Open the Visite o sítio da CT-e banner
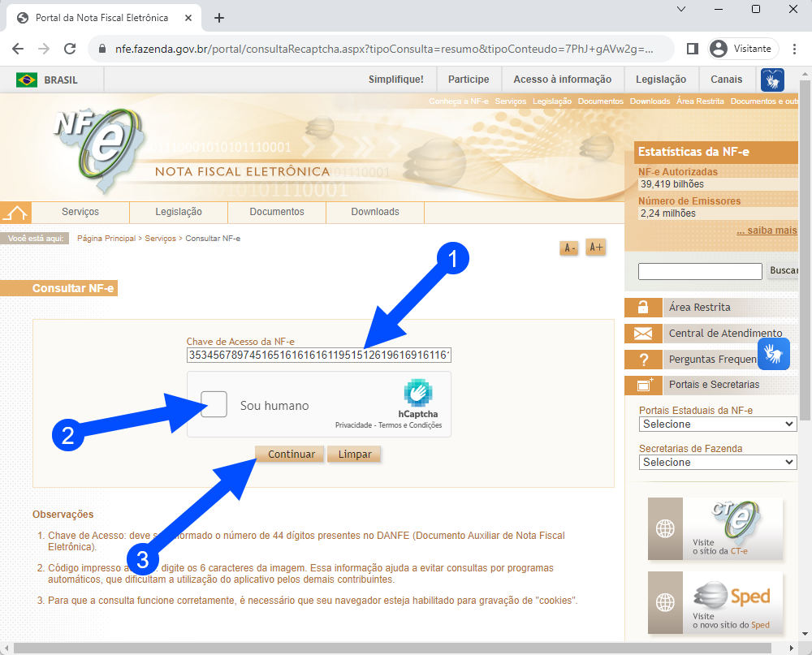This screenshot has width=812, height=655. (x=715, y=528)
